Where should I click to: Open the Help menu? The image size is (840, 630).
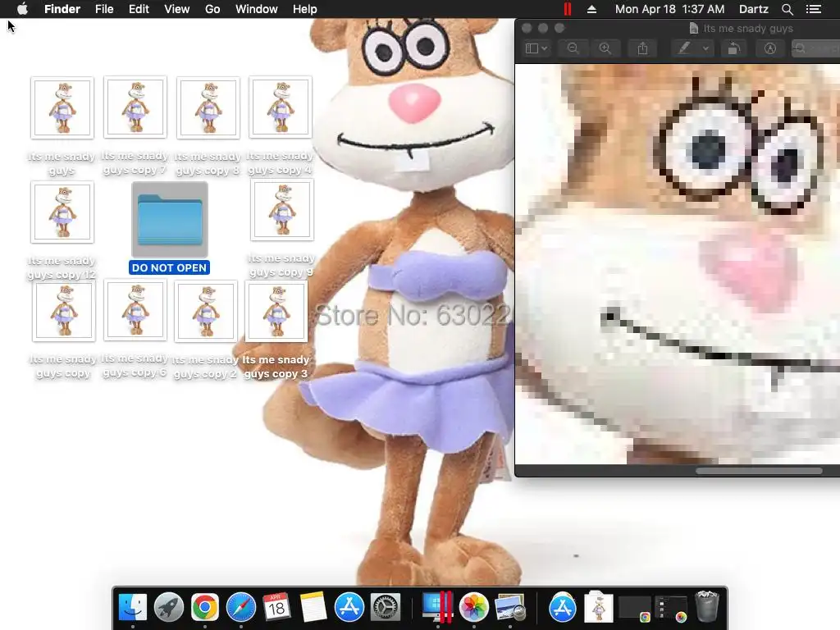[x=305, y=9]
